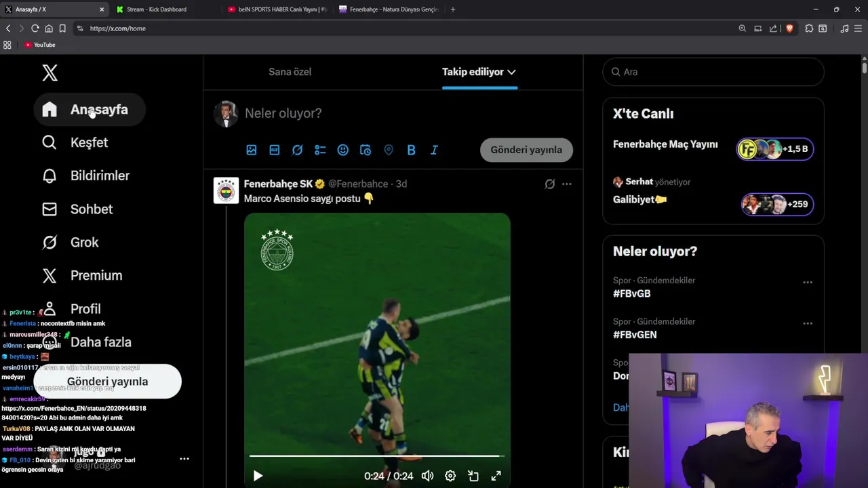Expand video to fullscreen
The width and height of the screenshot is (868, 488).
pos(496,476)
